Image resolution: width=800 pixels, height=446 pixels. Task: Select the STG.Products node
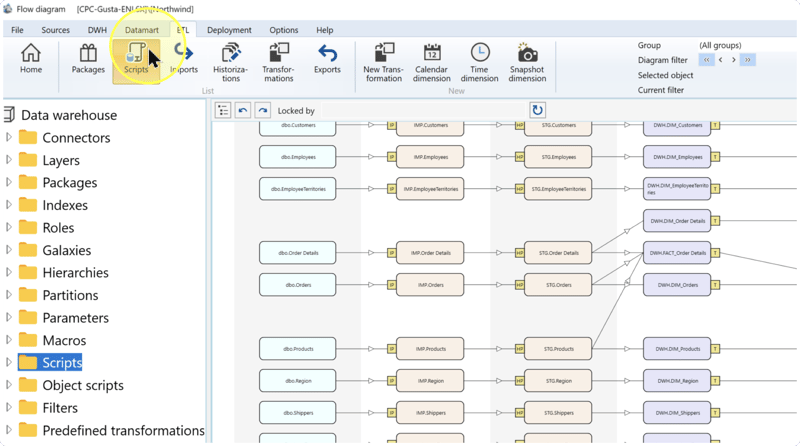tap(558, 349)
